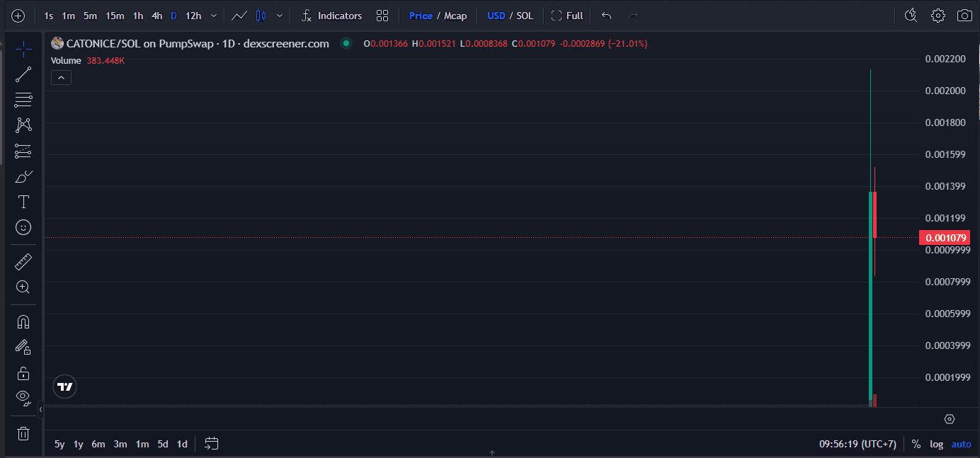Select the brush drawing tool
The image size is (980, 458).
tap(23, 176)
